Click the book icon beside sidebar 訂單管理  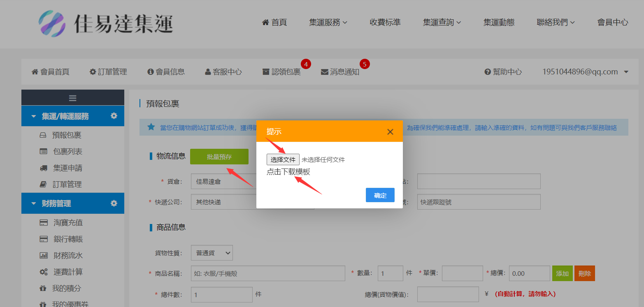[x=43, y=185]
